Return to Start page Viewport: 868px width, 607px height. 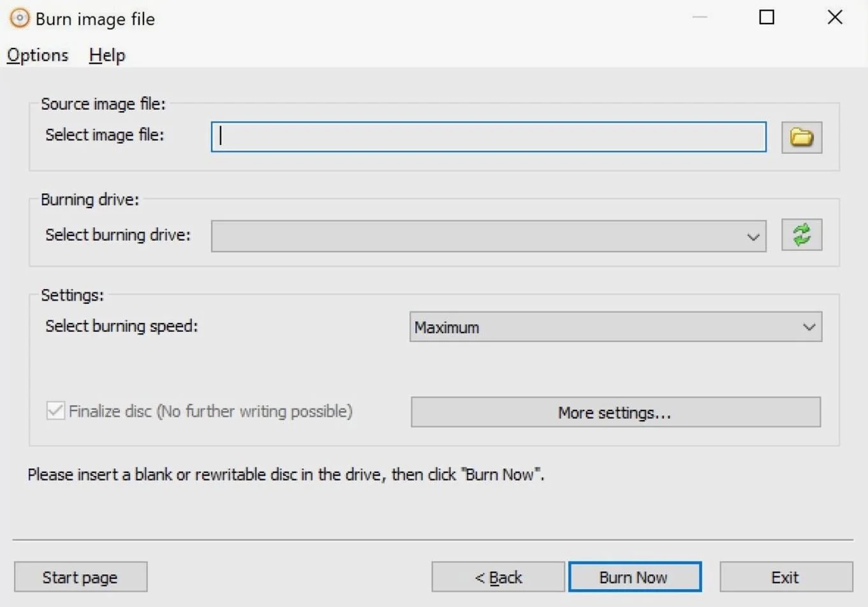(80, 577)
